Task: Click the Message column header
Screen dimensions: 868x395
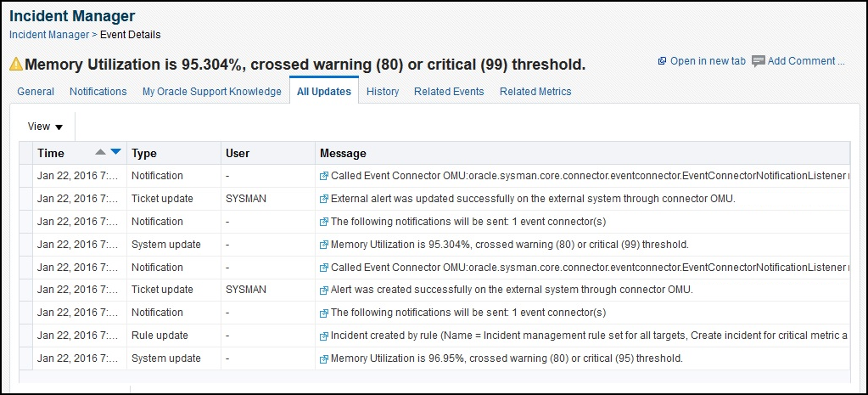Action: (343, 154)
